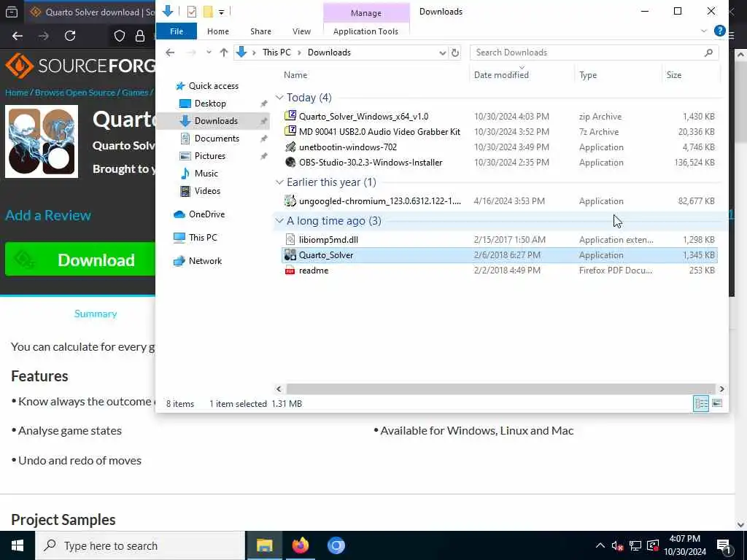The width and height of the screenshot is (747, 560).
Task: Select the readme PDF file icon
Action: 290,270
